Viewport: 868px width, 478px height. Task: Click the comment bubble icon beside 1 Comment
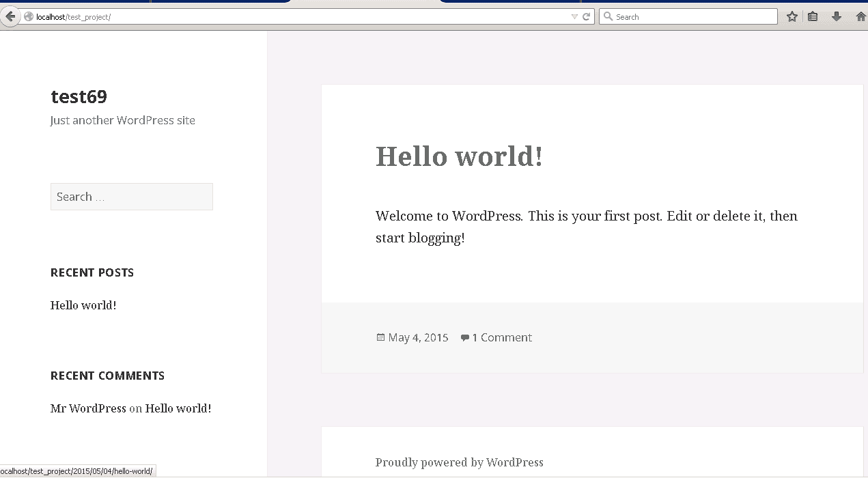[465, 337]
